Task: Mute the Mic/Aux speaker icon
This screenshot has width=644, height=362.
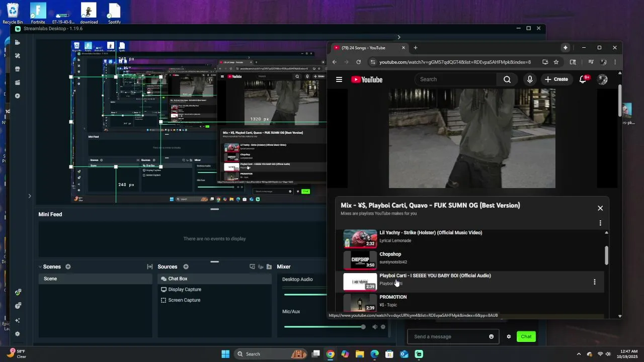Action: click(374, 327)
